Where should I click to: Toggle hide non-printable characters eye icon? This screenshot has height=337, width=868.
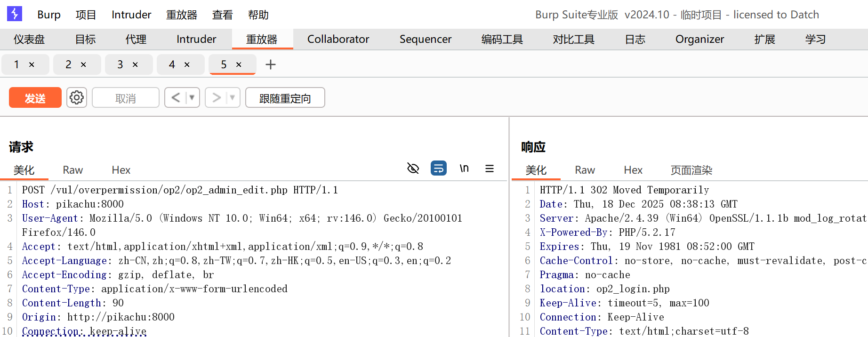click(x=413, y=168)
